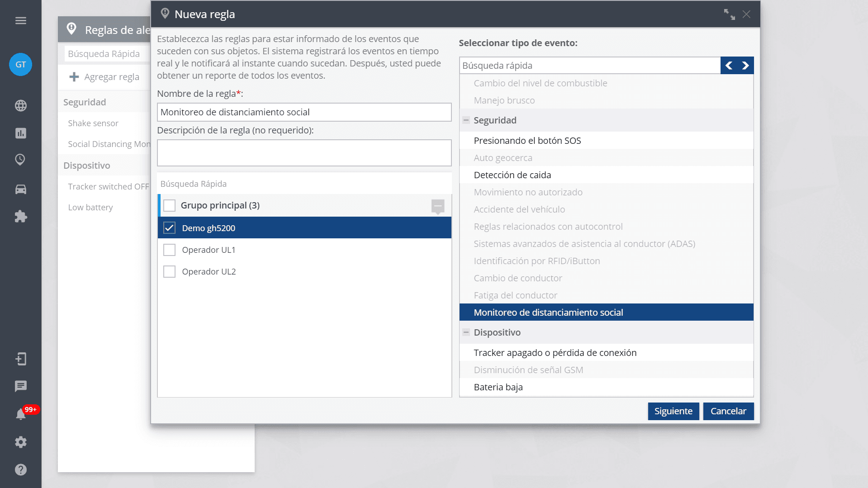The image size is (868, 488).
Task: Click the Siguiente button
Action: [673, 411]
